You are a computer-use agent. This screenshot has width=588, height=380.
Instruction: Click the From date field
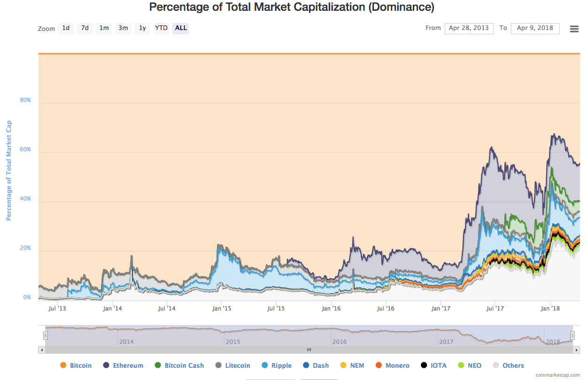click(x=468, y=28)
